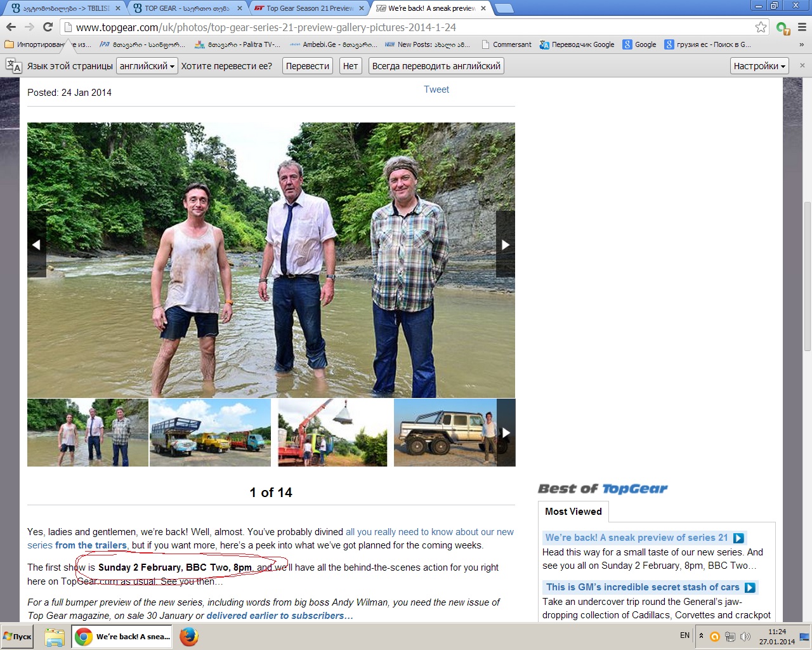Click the green extension icon beside the menu

783,28
